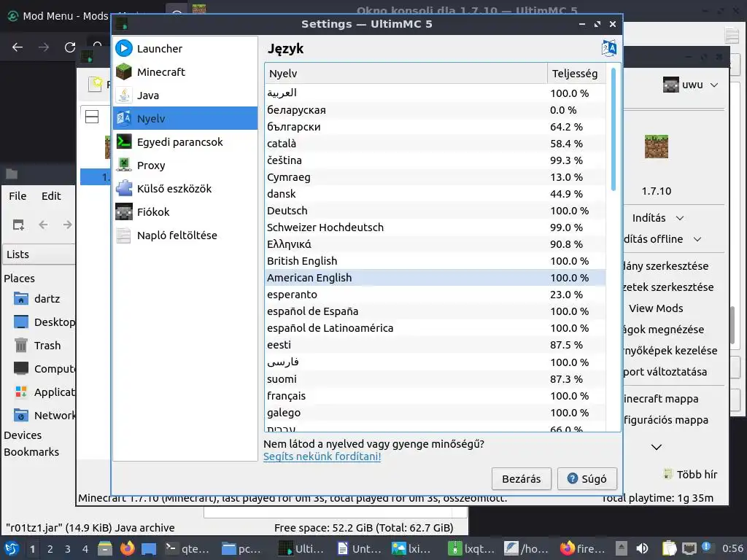747x560 pixels.
Task: Open Trash in Places sidebar
Action: click(x=39, y=345)
